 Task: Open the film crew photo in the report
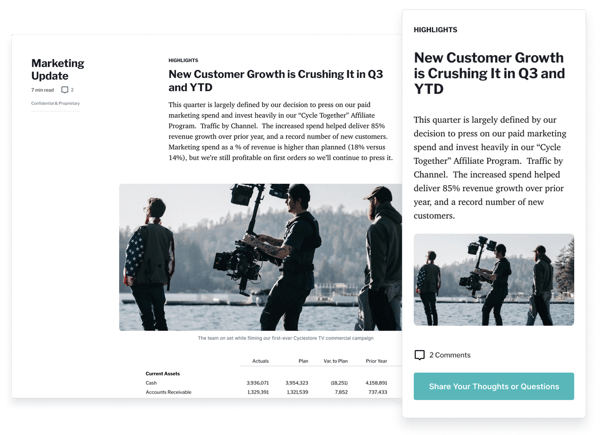[x=261, y=257]
